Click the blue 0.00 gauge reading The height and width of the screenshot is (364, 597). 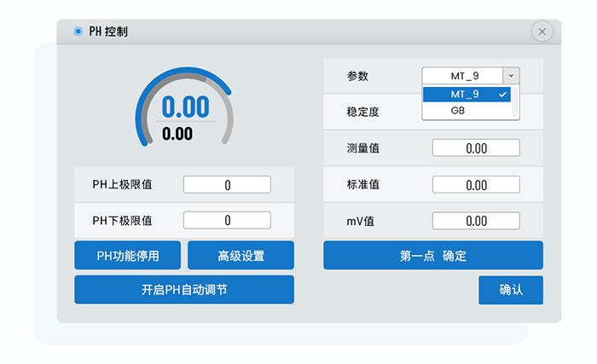tap(185, 107)
